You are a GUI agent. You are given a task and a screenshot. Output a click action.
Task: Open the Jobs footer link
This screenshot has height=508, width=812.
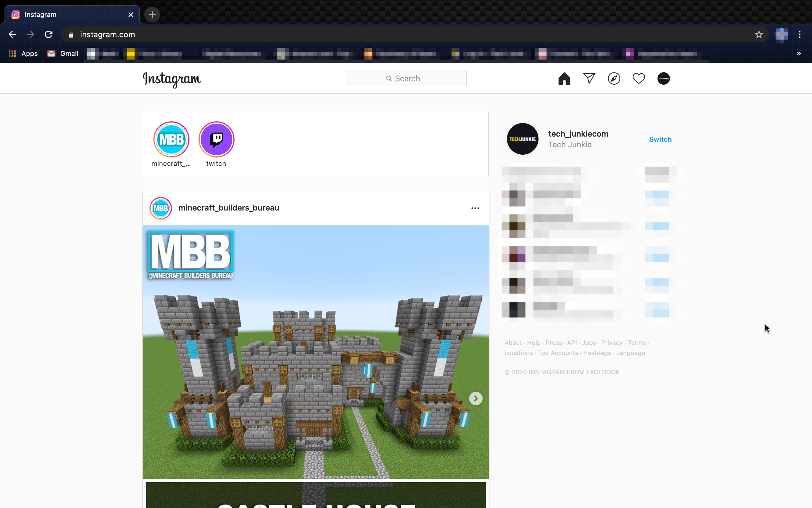coord(589,343)
